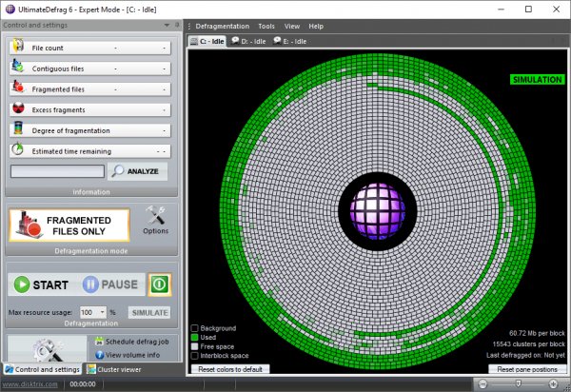Click the 'Max resource usage:' label
This screenshot has height=392, width=571.
(40, 313)
